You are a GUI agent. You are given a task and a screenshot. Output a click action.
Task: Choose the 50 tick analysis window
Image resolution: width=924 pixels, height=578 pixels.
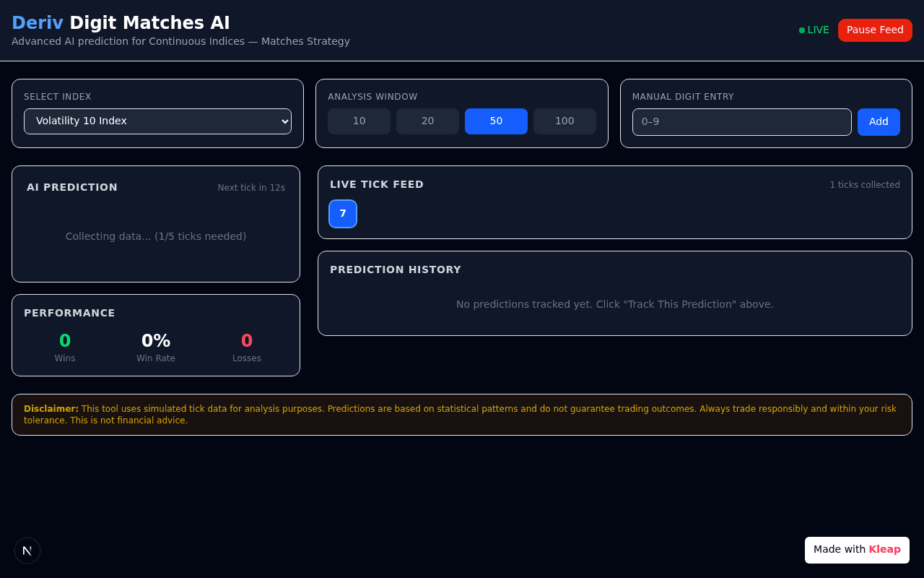[496, 121]
